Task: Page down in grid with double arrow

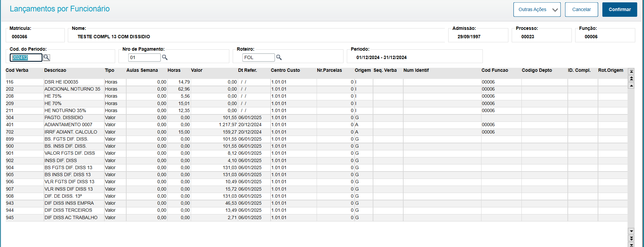Action: (x=631, y=238)
